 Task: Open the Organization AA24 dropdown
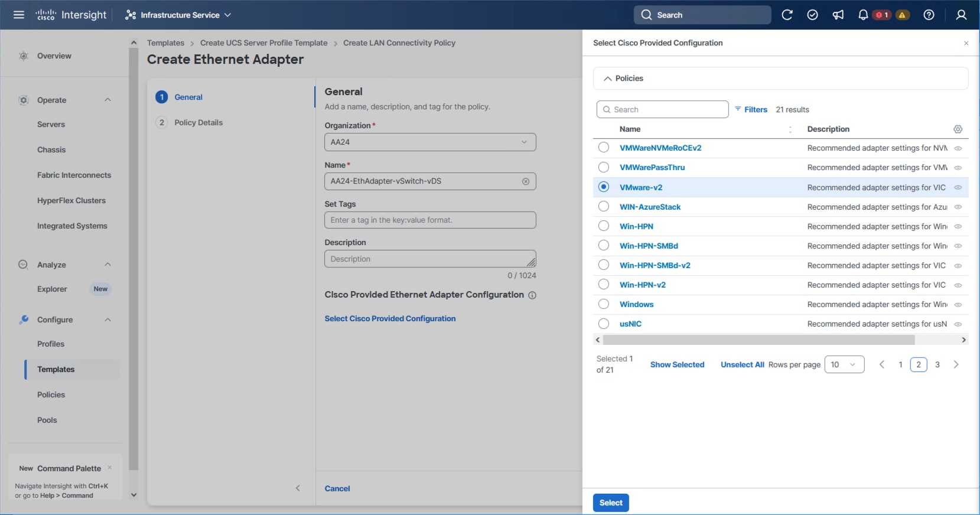(x=430, y=142)
